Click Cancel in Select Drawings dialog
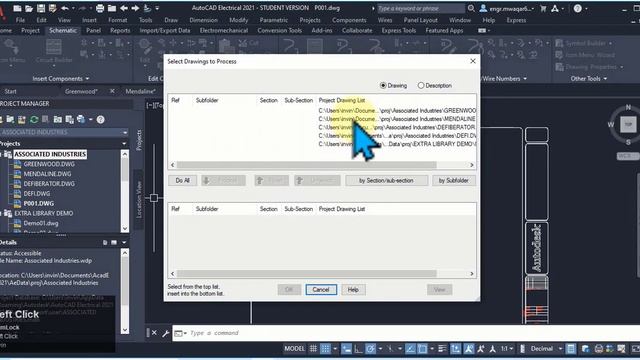640x360 pixels. pos(321,290)
